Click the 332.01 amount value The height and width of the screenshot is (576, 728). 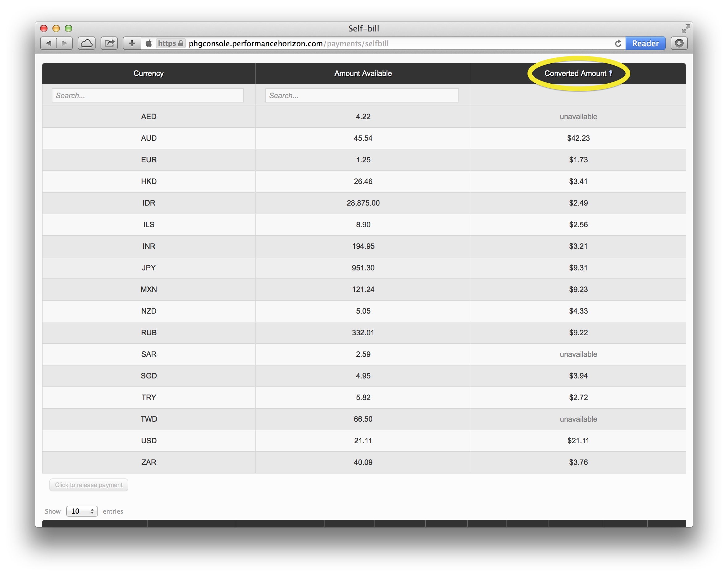tap(363, 332)
